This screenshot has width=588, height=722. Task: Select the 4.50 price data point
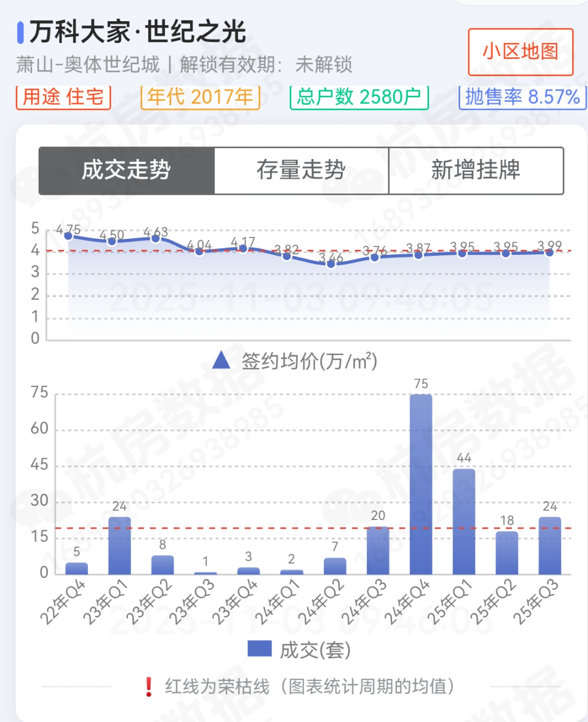click(112, 241)
